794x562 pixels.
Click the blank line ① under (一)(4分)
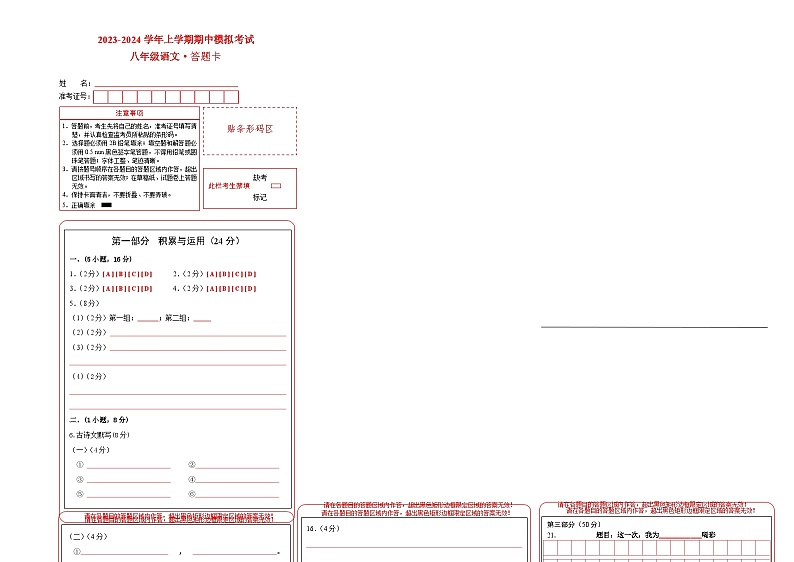pyautogui.click(x=129, y=465)
